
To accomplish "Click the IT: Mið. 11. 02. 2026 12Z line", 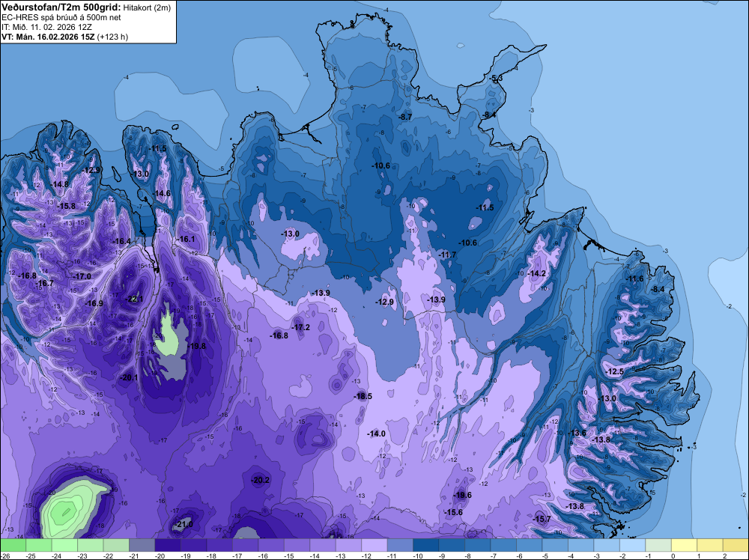I will (x=46, y=27).
